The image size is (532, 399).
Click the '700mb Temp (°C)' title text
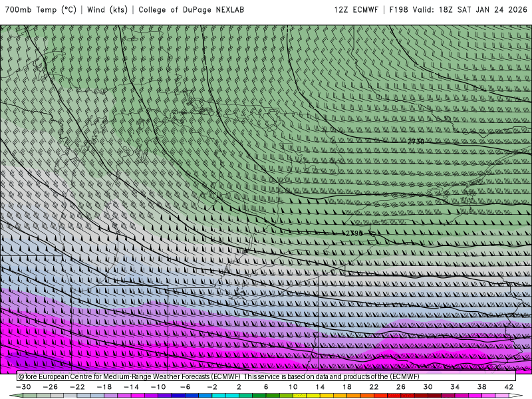(41, 10)
